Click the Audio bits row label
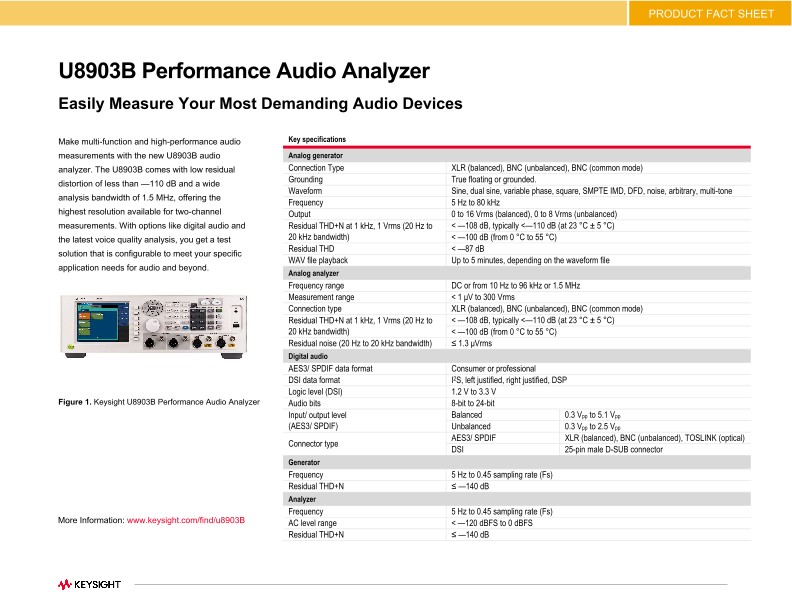Viewport: 792px width, 612px height. coord(304,403)
